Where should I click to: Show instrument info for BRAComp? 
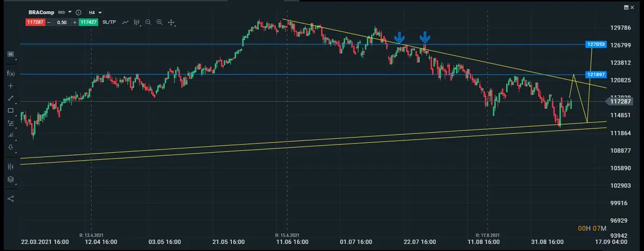(78, 12)
